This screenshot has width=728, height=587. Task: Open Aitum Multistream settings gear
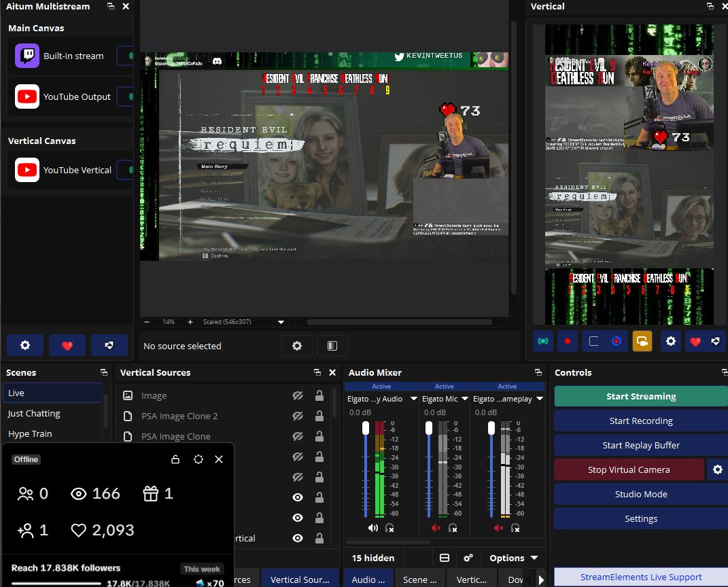click(25, 345)
